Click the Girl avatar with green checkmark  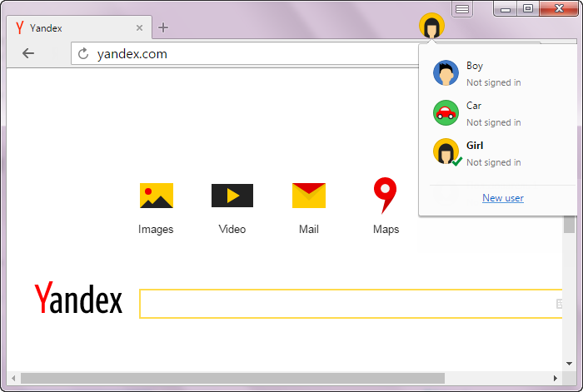tap(446, 151)
